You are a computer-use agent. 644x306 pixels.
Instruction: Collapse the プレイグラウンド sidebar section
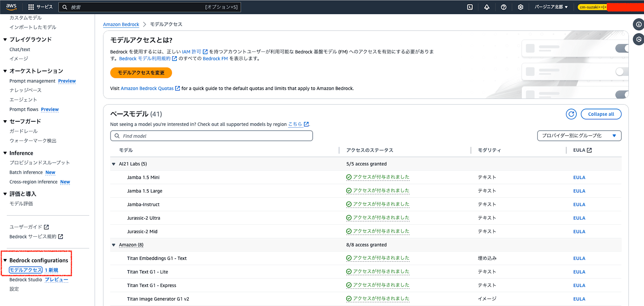5,40
